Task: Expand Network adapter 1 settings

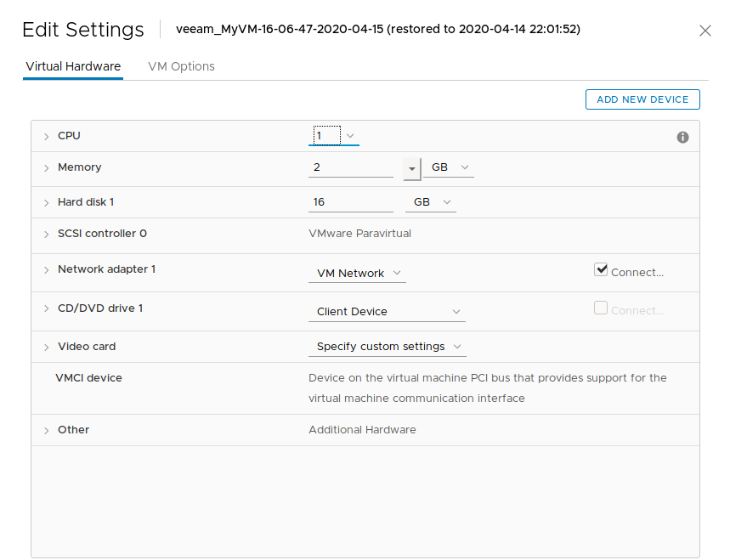Action: [x=47, y=270]
